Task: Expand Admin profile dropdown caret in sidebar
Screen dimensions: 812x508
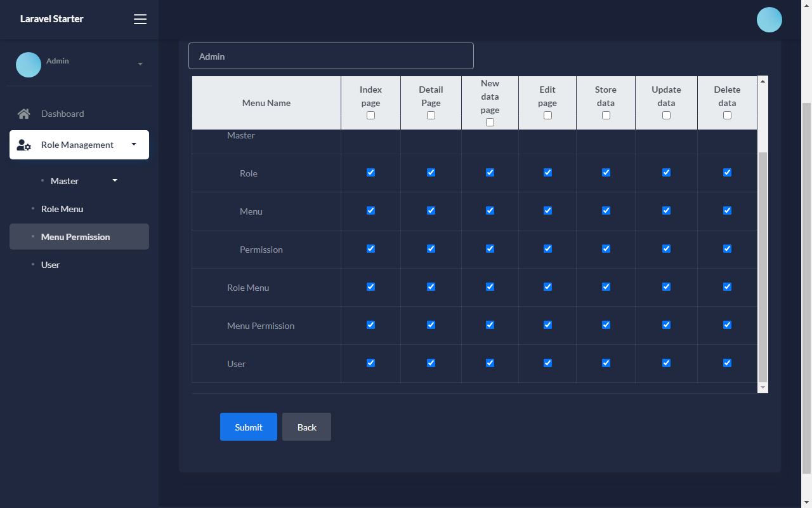Action: [x=140, y=64]
